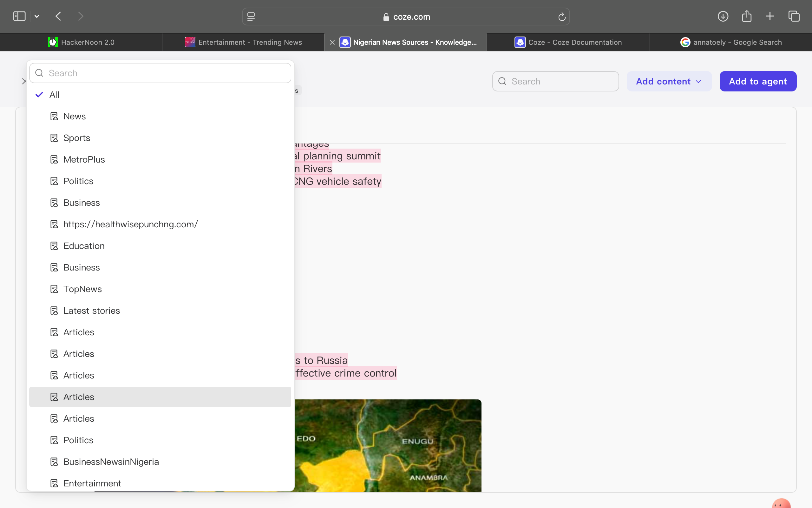Show Safari downloads

[x=723, y=16]
